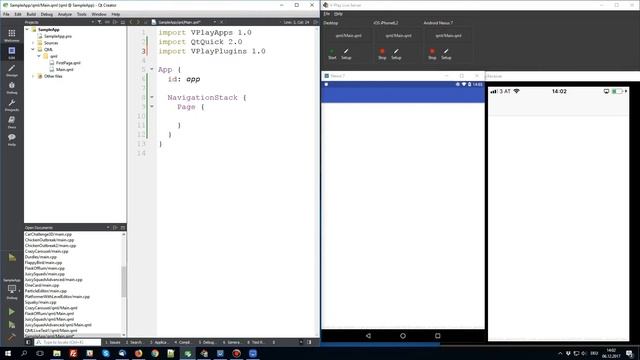Open the Debug mode with bug icon
The height and width of the screenshot is (360, 640).
(11, 87)
